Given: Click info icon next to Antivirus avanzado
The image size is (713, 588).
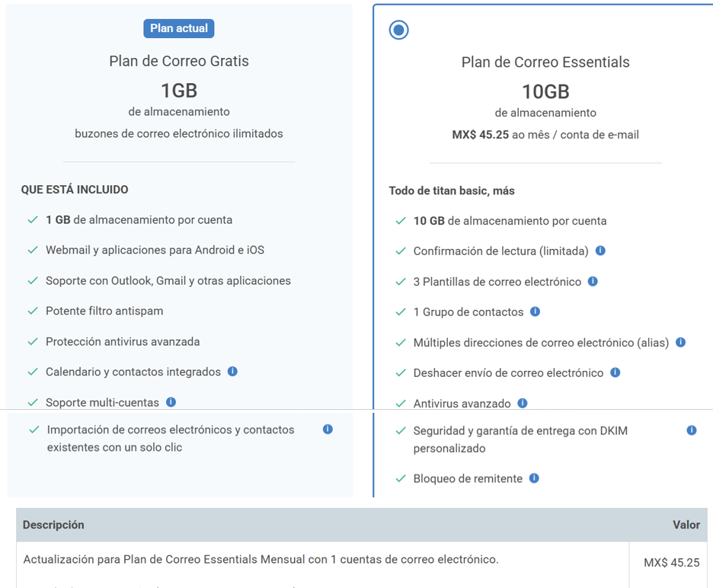Looking at the screenshot, I should click(x=523, y=403).
